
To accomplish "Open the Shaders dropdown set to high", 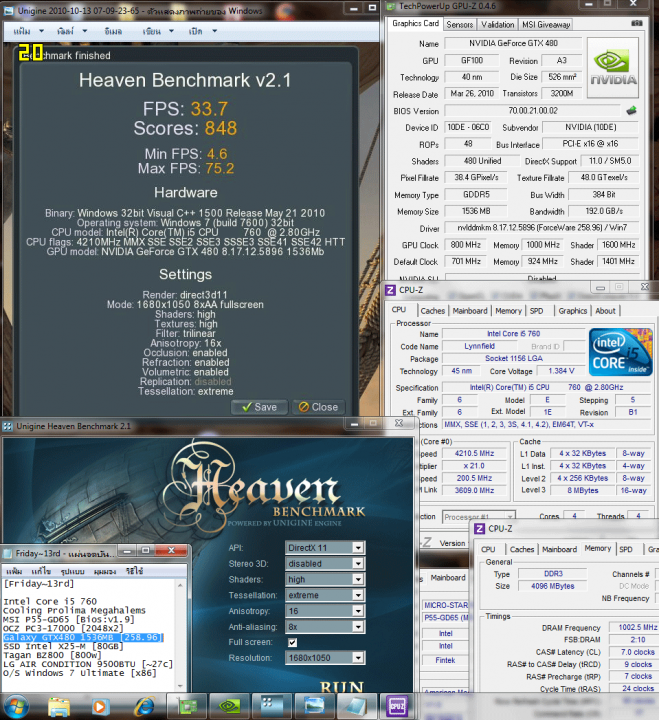I will point(325,579).
